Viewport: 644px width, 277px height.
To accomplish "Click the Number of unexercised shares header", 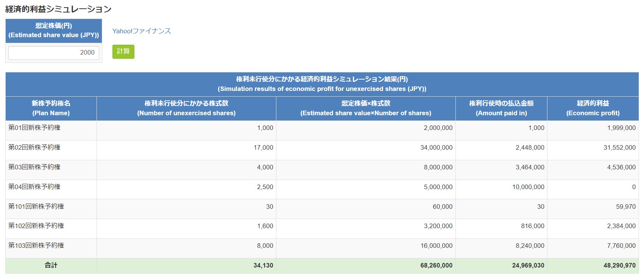I will coord(186,108).
